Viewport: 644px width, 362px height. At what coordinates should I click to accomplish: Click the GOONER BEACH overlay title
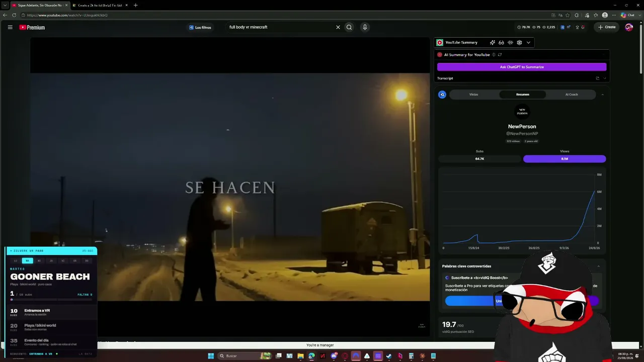50,277
